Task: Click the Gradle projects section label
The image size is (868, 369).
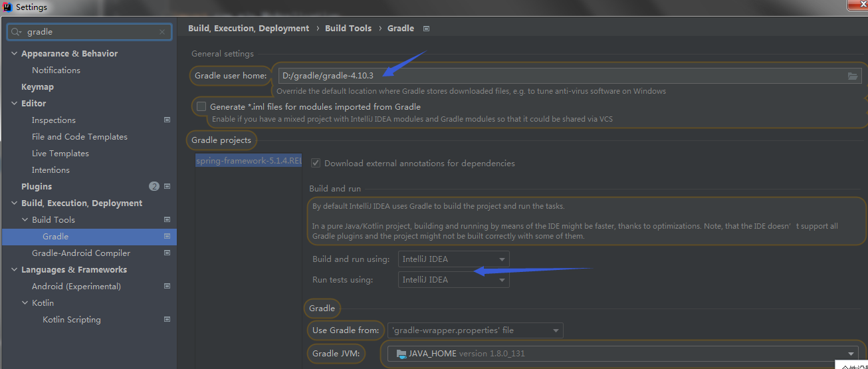Action: tap(221, 140)
